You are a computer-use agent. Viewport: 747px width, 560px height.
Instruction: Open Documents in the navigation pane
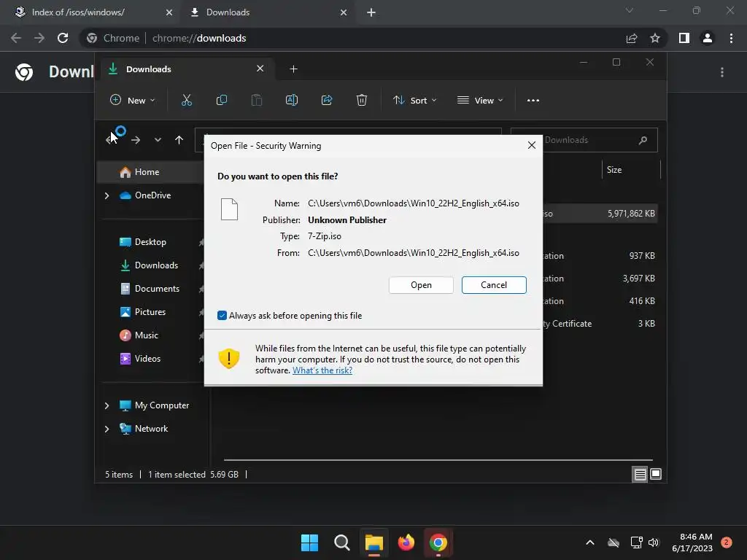coord(158,289)
